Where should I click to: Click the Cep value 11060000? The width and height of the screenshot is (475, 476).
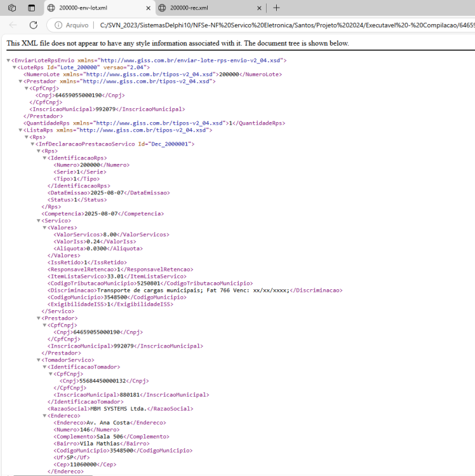tap(83, 465)
